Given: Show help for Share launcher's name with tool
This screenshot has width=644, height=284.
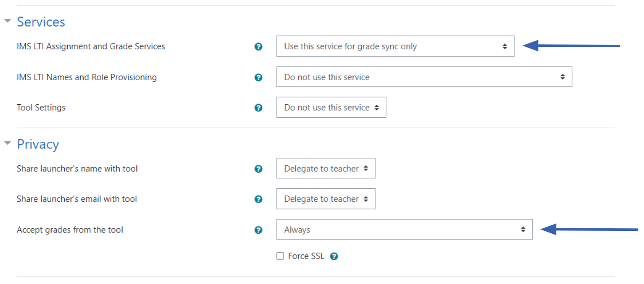Looking at the screenshot, I should [259, 169].
